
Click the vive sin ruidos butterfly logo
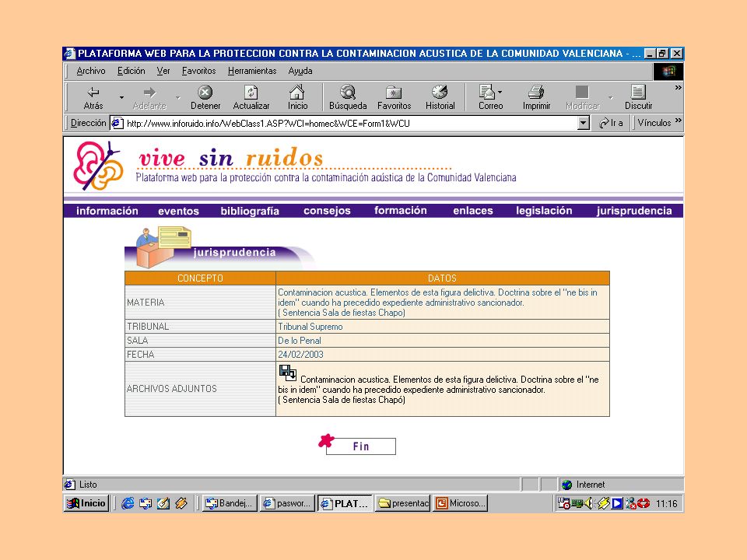click(x=99, y=166)
